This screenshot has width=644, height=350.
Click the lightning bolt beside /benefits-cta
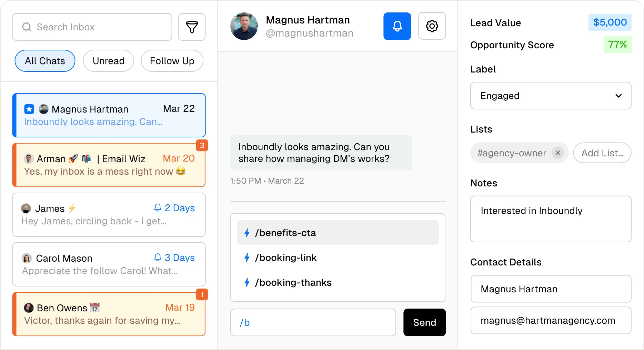[247, 233]
